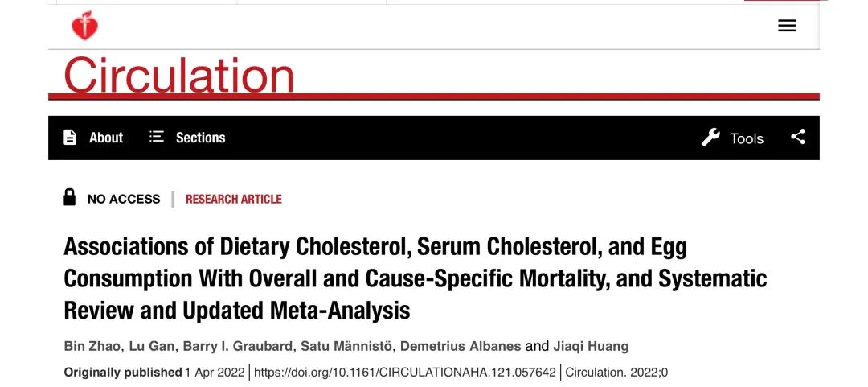This screenshot has height=387, width=868.
Task: Click author Demetrius Albanes
Action: (461, 347)
